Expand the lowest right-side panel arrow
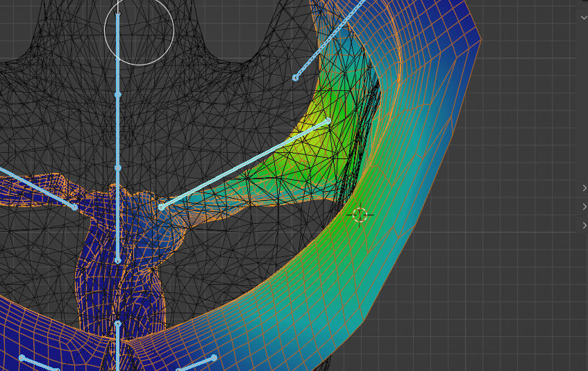 pyautogui.click(x=585, y=226)
